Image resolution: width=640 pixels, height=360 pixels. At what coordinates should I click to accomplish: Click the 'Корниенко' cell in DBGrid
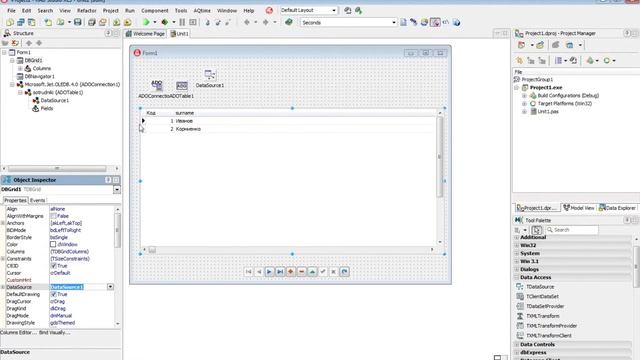188,129
